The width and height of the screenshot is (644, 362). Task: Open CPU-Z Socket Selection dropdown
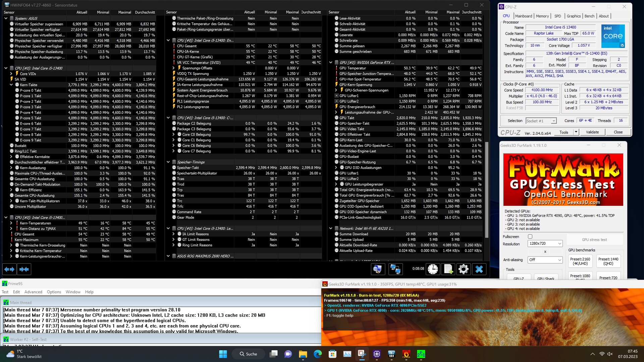pyautogui.click(x=541, y=121)
